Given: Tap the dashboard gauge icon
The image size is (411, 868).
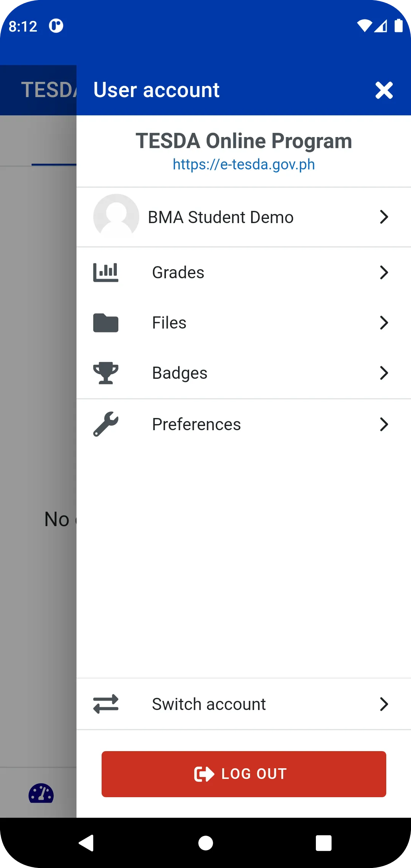Looking at the screenshot, I should point(41,793).
